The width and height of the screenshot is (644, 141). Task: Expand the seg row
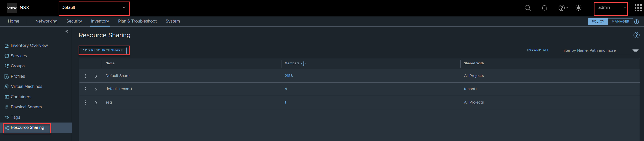[96, 103]
